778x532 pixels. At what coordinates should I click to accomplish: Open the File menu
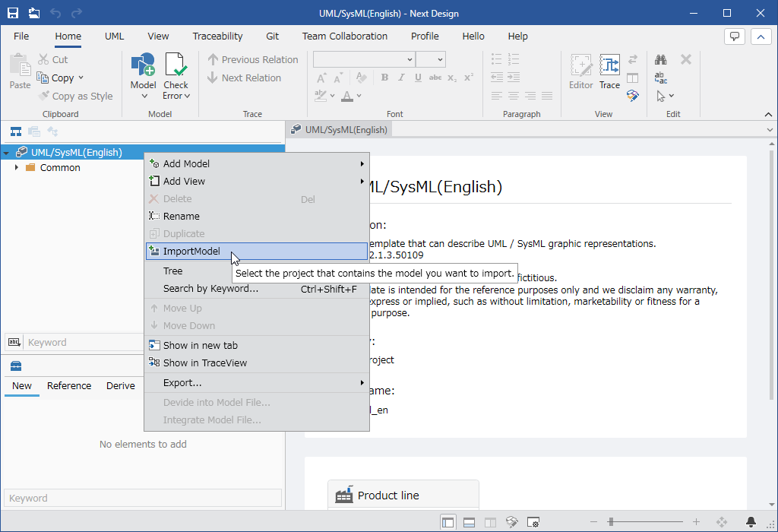21,36
